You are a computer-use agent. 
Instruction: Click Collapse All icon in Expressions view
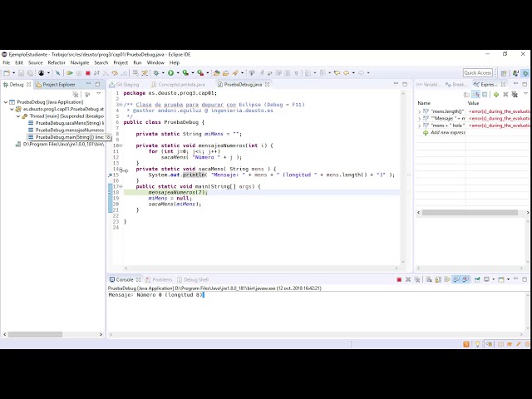click(485, 94)
